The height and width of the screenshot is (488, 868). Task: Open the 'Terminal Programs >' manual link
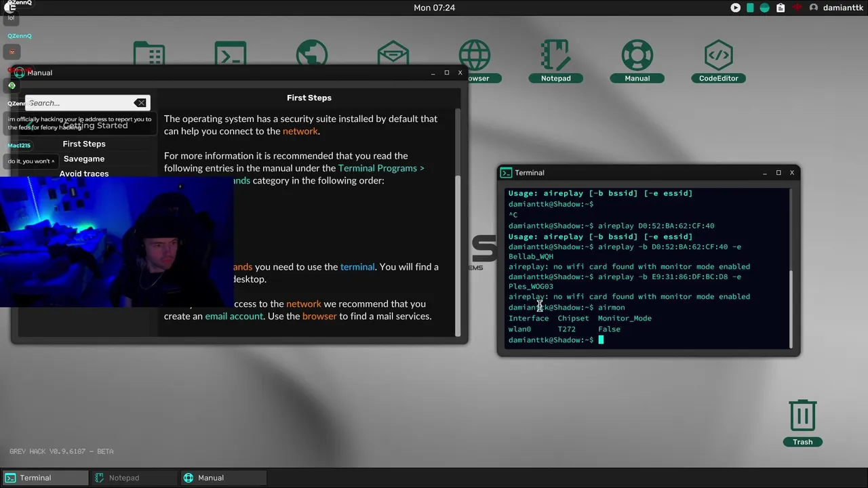coord(381,168)
